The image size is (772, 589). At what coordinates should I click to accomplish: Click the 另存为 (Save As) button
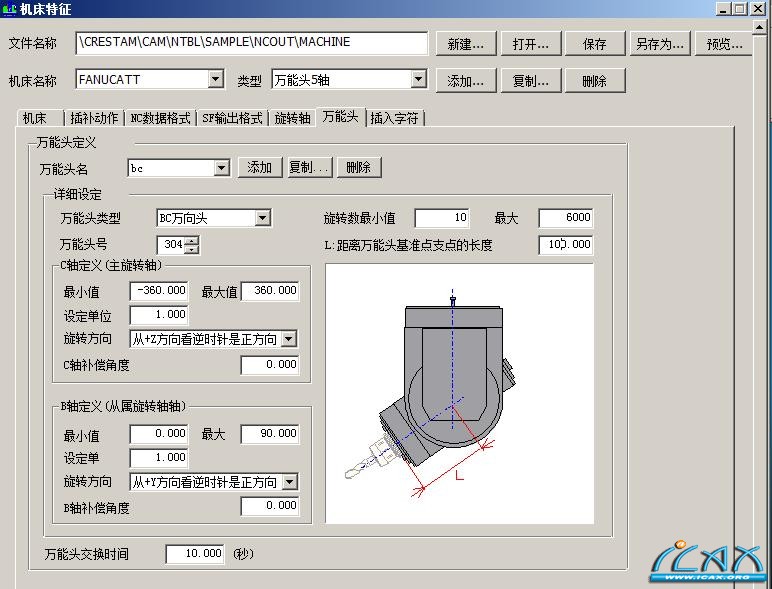[659, 44]
